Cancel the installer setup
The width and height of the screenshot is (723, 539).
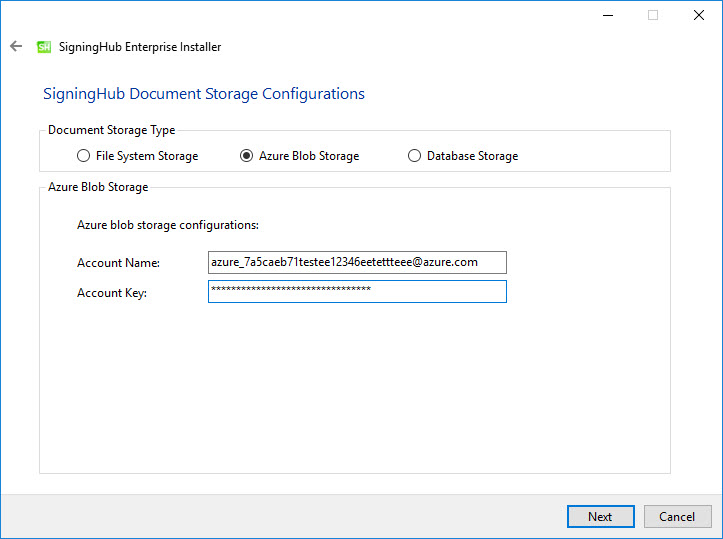click(x=677, y=516)
